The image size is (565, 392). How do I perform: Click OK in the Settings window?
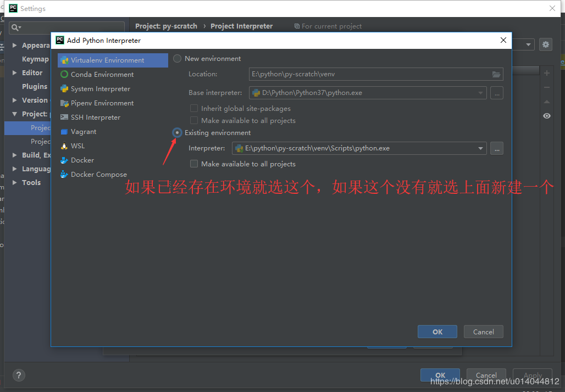click(440, 375)
